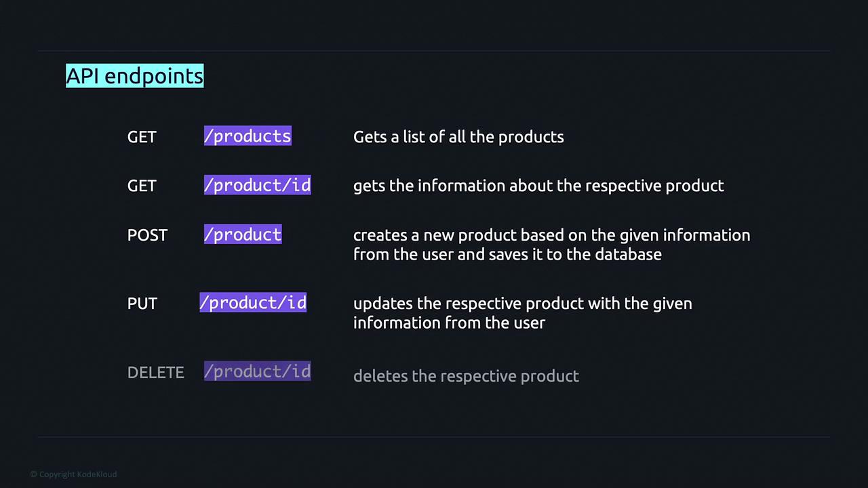Click the Copyright KodeKloud footer text
This screenshot has width=868, height=488.
(73, 474)
